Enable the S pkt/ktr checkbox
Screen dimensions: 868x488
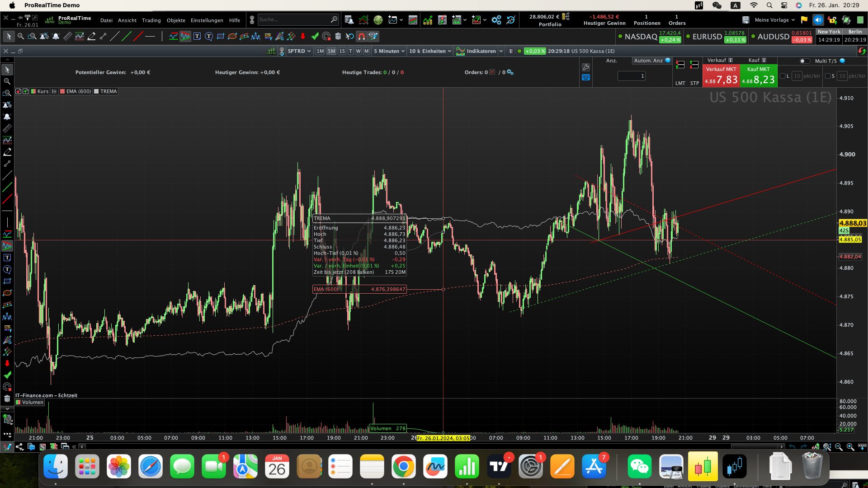tap(828, 76)
